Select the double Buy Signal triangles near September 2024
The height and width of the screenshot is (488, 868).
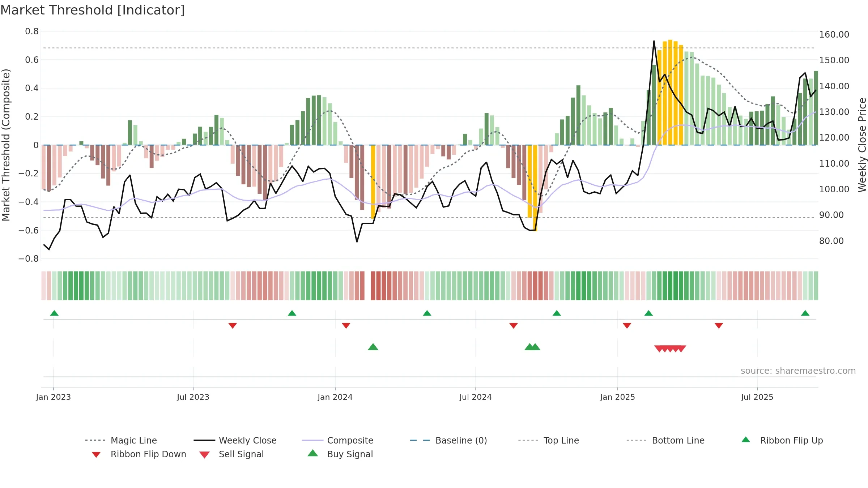tap(532, 347)
